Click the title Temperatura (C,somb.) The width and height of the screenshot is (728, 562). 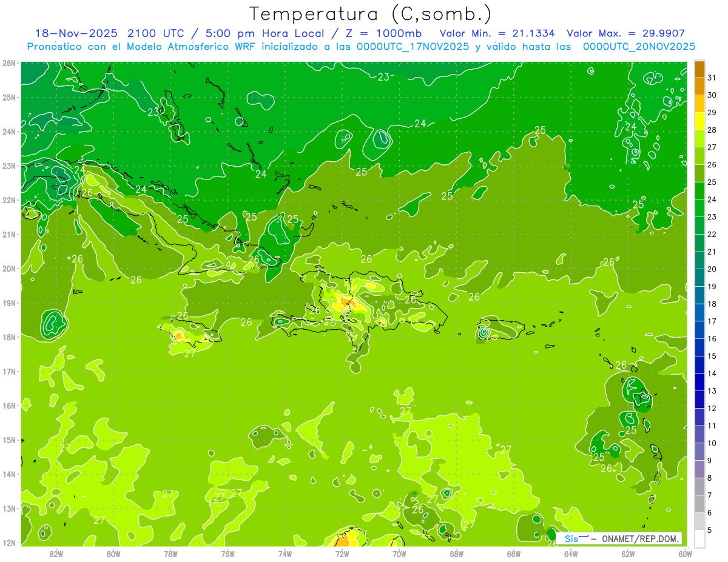[371, 15]
